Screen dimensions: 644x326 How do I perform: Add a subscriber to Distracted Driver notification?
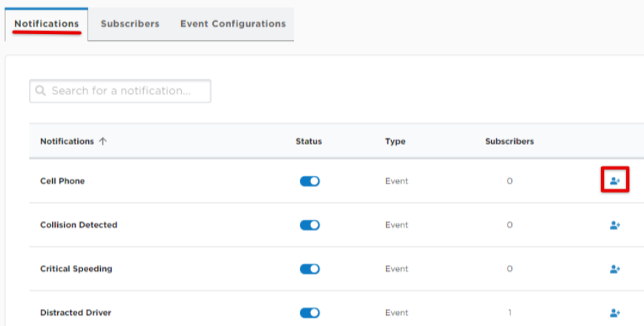coord(615,313)
